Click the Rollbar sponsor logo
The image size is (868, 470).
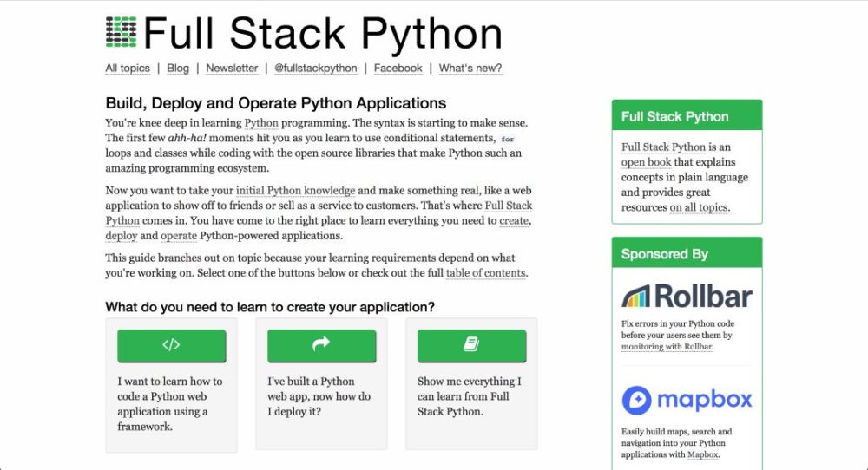[x=687, y=296]
